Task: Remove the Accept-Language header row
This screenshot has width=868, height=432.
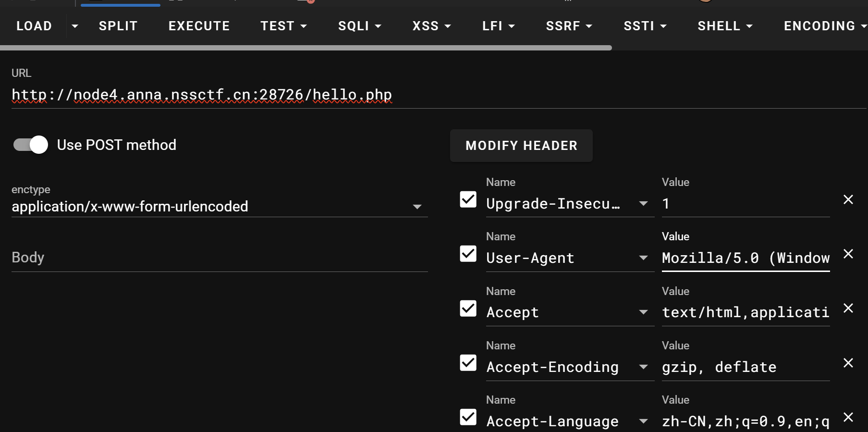Action: tap(848, 417)
